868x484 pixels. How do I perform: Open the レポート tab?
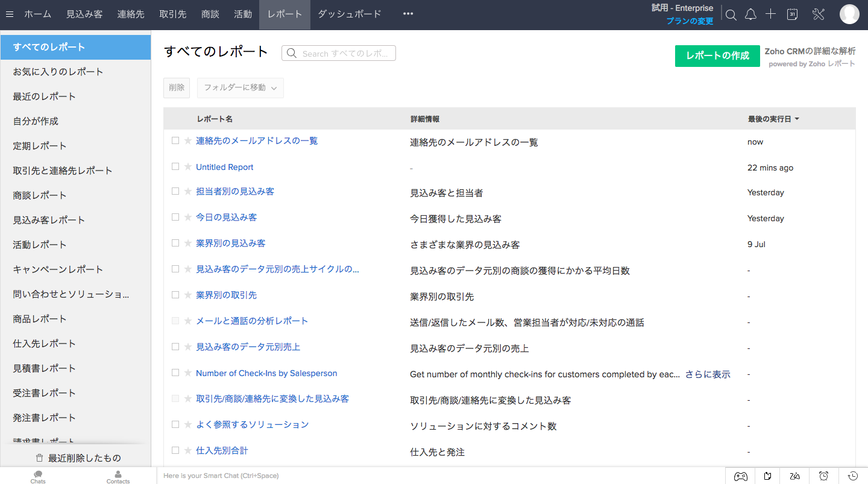coord(285,14)
